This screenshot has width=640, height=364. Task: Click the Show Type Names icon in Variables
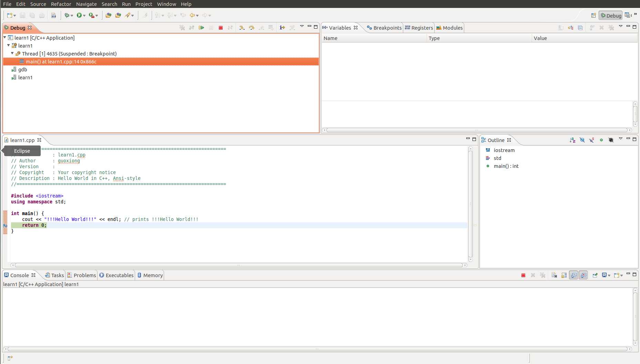coord(561,28)
